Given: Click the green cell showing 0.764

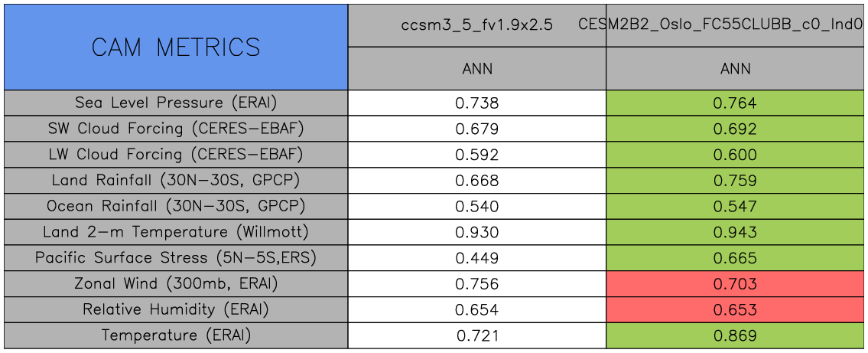Looking at the screenshot, I should coord(735,103).
